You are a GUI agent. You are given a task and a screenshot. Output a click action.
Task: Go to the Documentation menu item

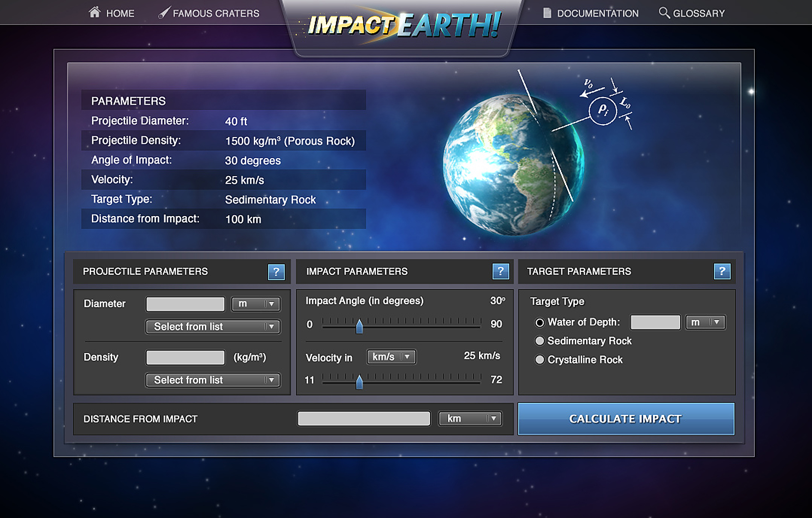pyautogui.click(x=597, y=13)
